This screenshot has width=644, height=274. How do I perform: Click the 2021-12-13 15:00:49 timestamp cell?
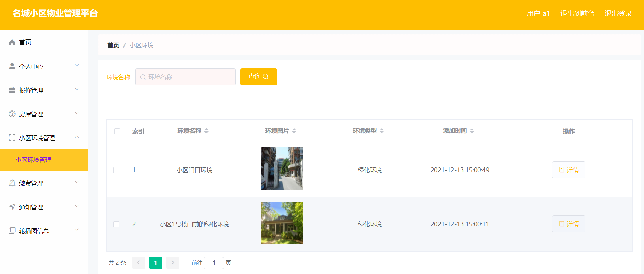pos(460,170)
